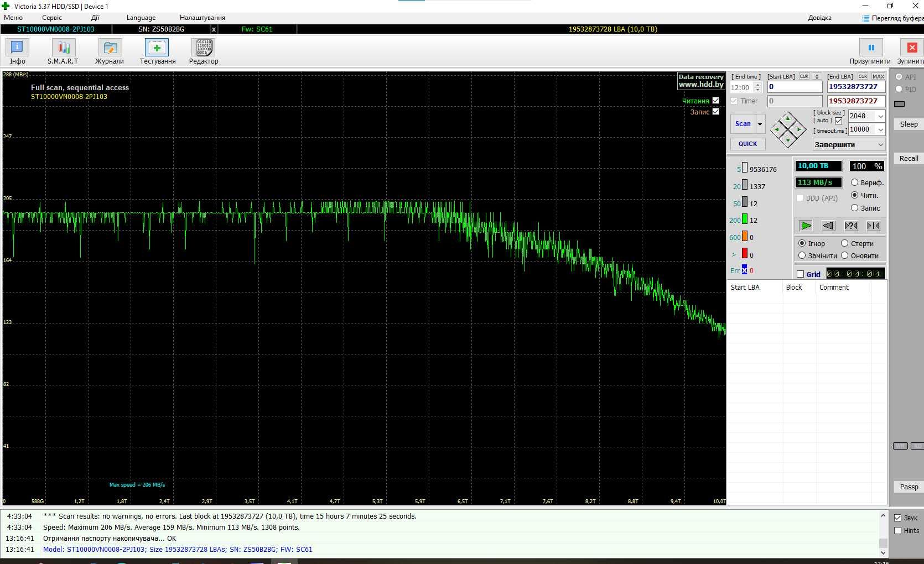Viewport: 924px width, 564px height.
Task: Click the Victoria green cross title icon
Action: (6, 6)
